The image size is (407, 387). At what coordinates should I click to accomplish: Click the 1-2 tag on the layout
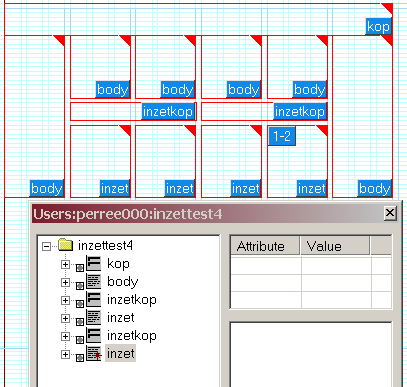(x=282, y=136)
